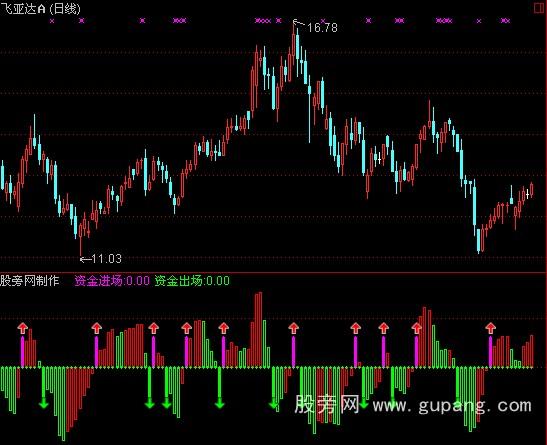Click the first magenta vertical signal bar
The image size is (547, 445).
click(23, 351)
